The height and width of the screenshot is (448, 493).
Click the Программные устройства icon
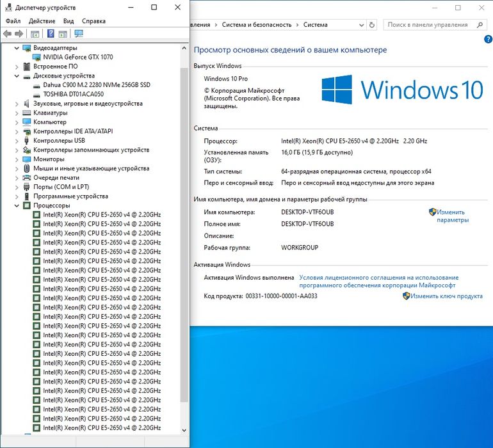(27, 196)
